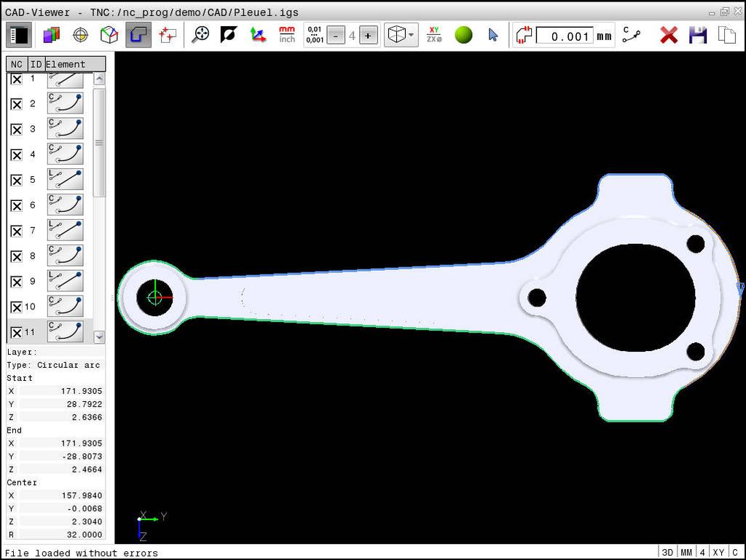Select line element thumbnail in row 7
Viewport: 746px width, 560px height.
coord(65,230)
